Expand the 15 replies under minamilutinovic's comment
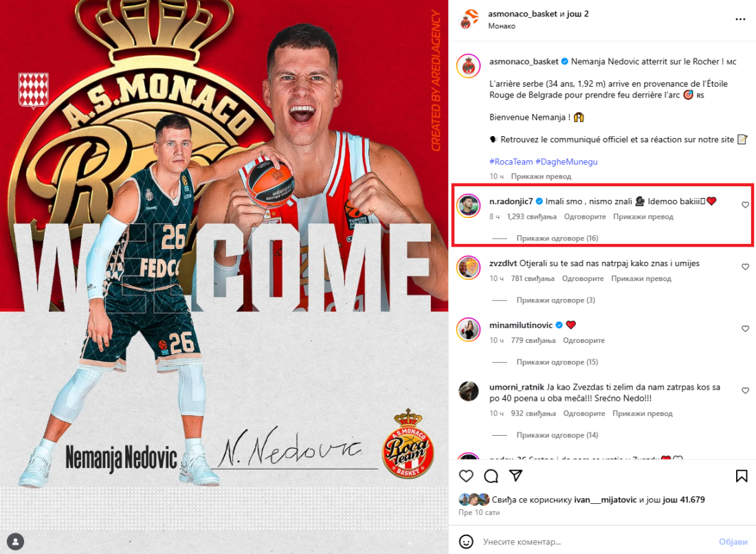756x554 pixels. point(557,362)
